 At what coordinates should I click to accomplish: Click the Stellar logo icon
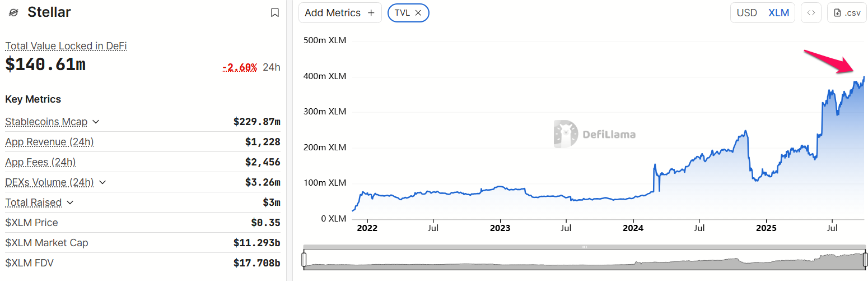[x=13, y=12]
